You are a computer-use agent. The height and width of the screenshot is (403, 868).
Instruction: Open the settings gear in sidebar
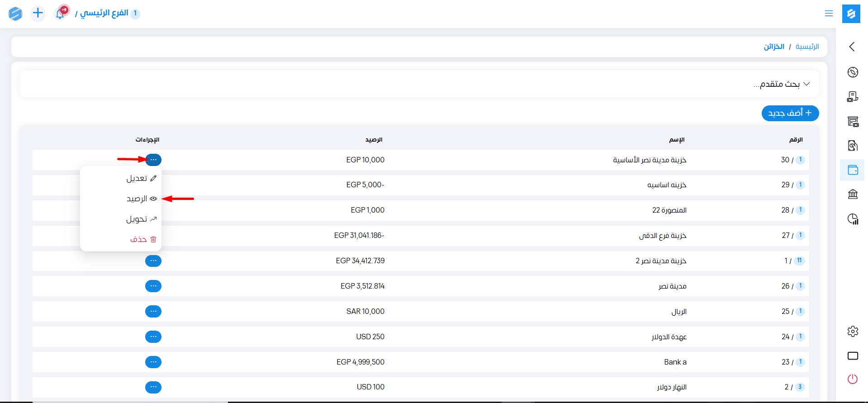[853, 332]
